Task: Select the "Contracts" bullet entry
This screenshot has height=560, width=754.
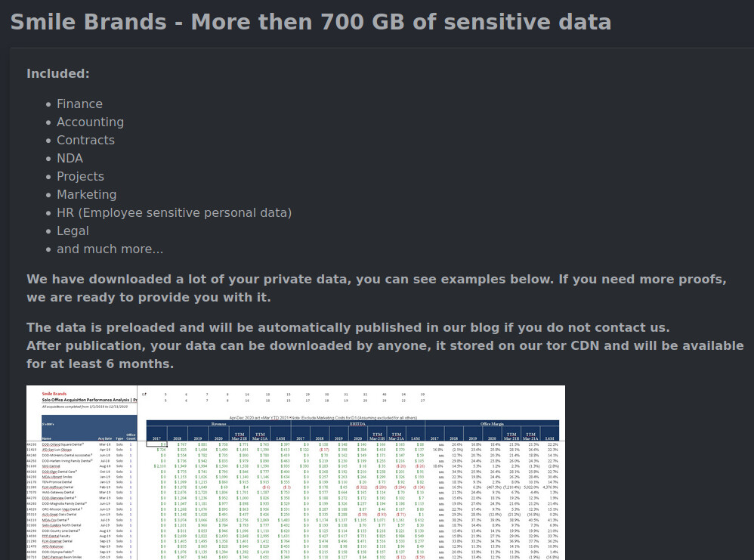Action: (x=85, y=140)
